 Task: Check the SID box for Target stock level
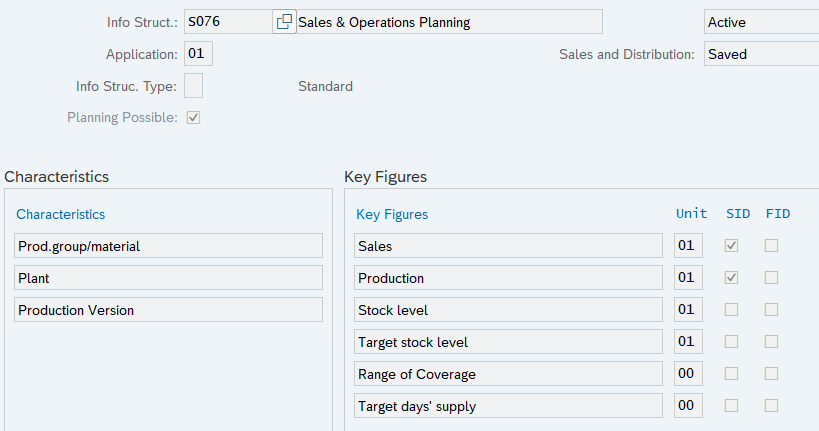[x=732, y=342]
